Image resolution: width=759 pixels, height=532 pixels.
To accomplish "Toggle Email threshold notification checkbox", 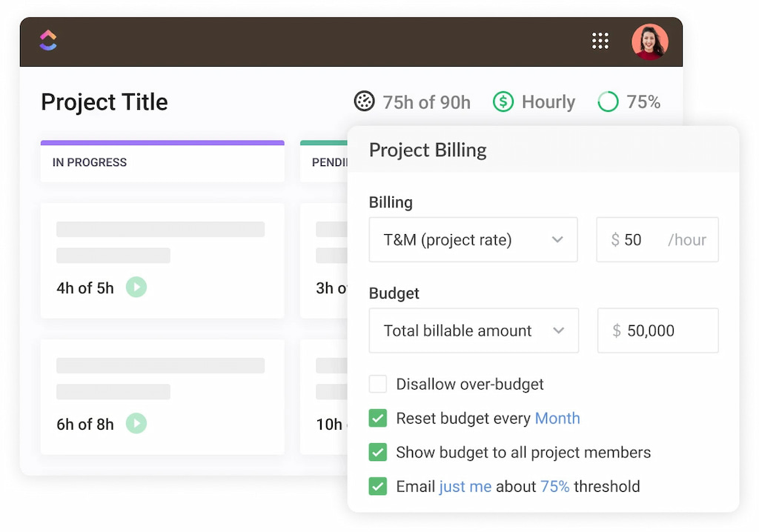I will click(378, 486).
